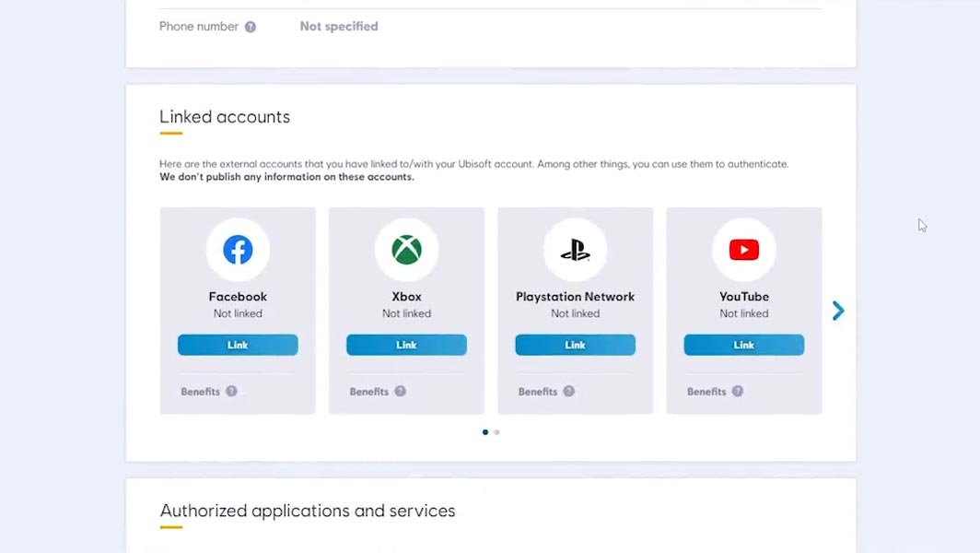Link the Playstation Network account

pos(575,345)
